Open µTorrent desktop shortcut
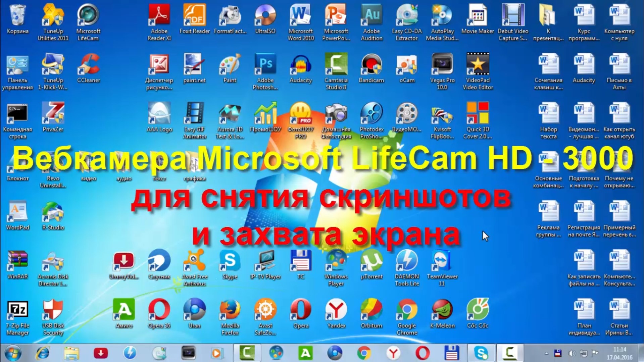 click(371, 265)
